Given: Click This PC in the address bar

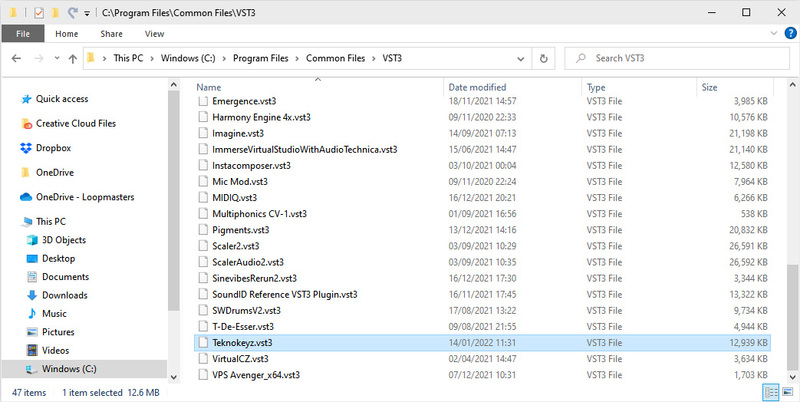Looking at the screenshot, I should 128,58.
